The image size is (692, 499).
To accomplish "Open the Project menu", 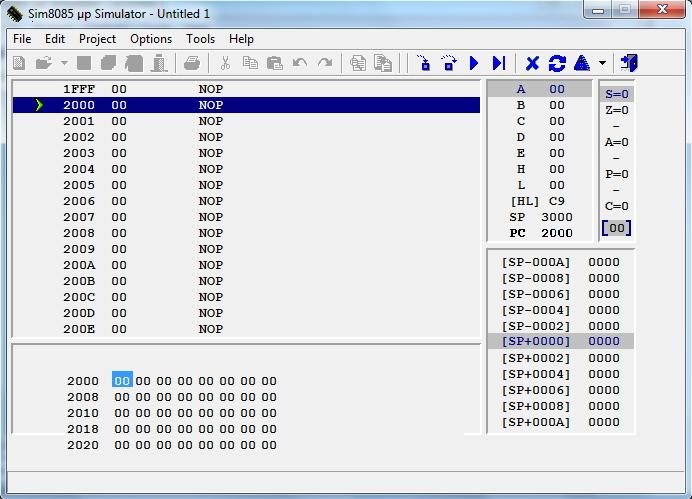I will tap(97, 39).
